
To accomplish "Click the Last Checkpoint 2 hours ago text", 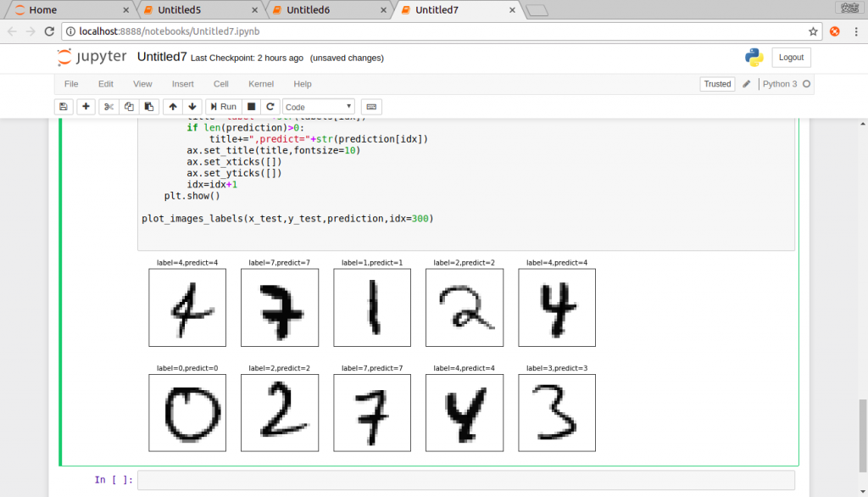I will [x=247, y=58].
